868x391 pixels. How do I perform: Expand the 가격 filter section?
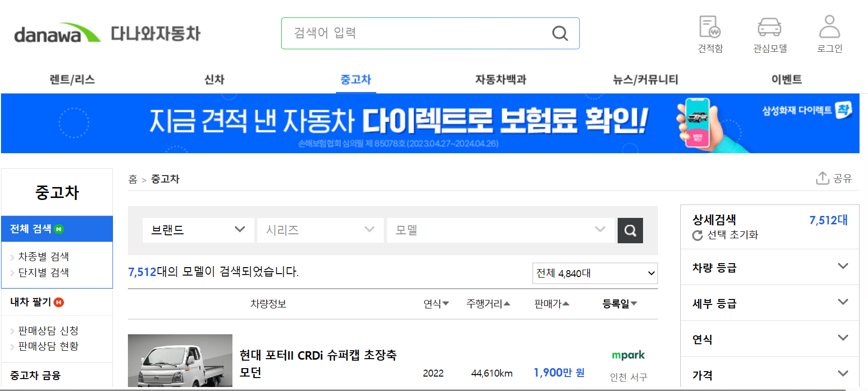tap(770, 373)
